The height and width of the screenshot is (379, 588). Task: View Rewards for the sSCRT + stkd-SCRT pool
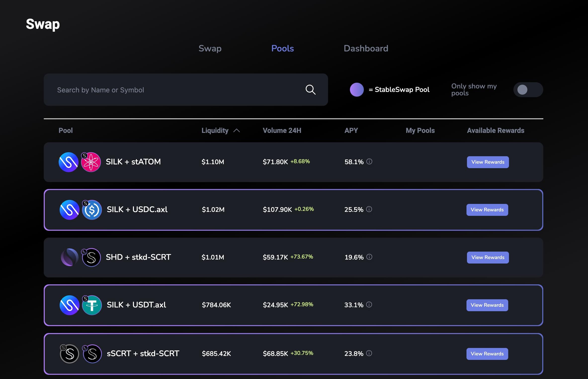point(487,354)
